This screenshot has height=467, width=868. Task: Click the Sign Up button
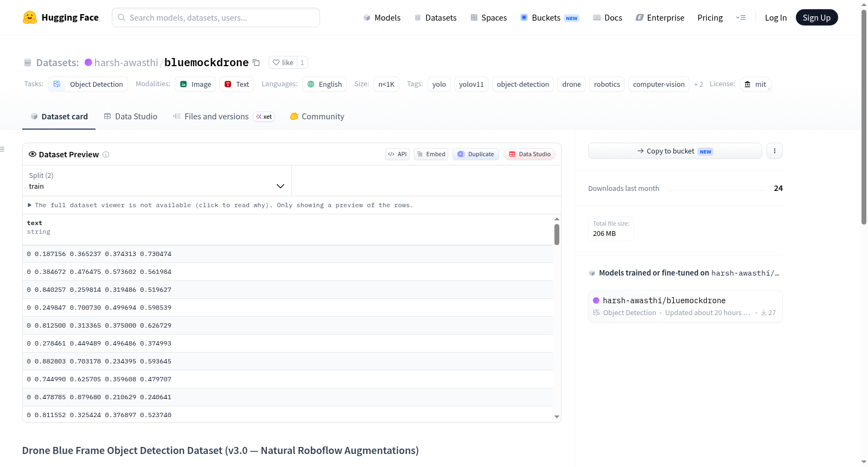click(x=816, y=17)
